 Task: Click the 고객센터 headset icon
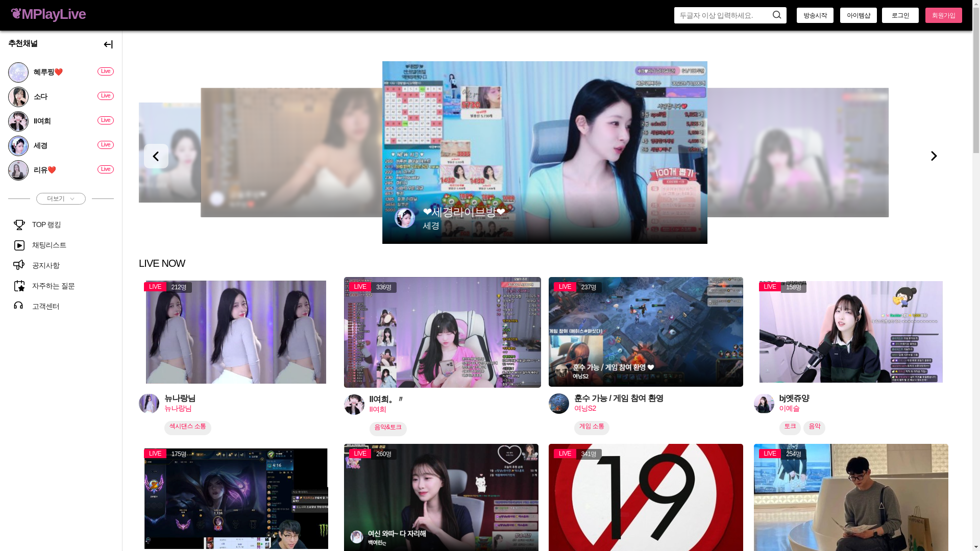point(19,306)
